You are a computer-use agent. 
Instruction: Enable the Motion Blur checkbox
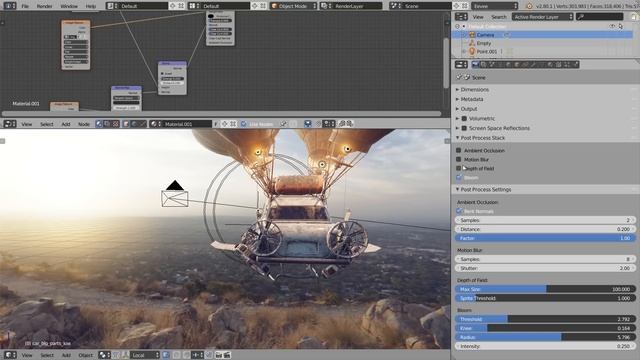click(x=459, y=159)
